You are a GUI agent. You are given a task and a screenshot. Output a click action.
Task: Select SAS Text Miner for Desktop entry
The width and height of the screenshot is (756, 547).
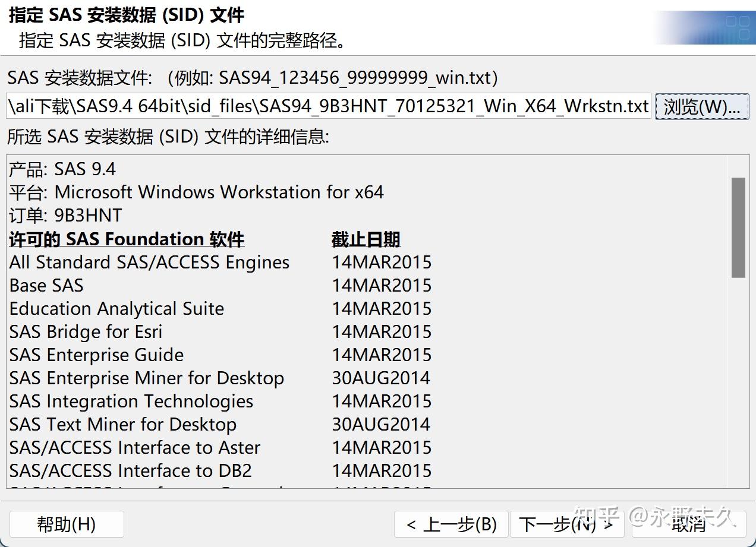[x=122, y=424]
